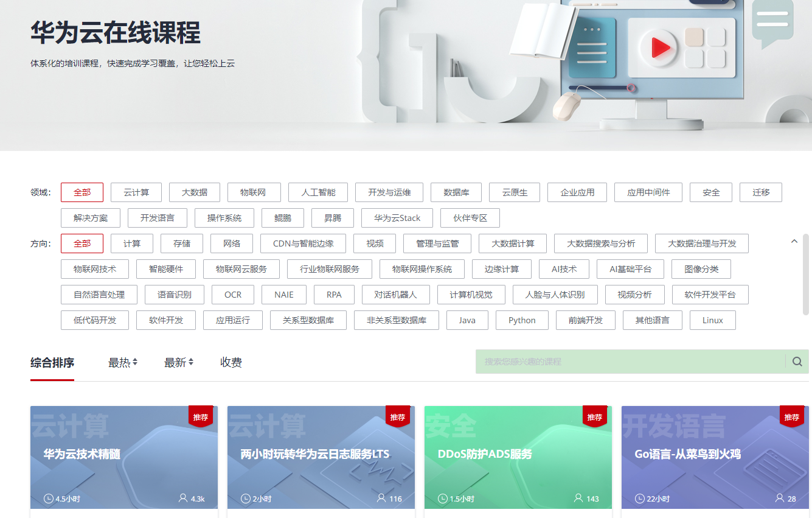The image size is (812, 518).
Task: Open the 两小时玩转华为云日志服务LTS course card
Action: (321, 457)
